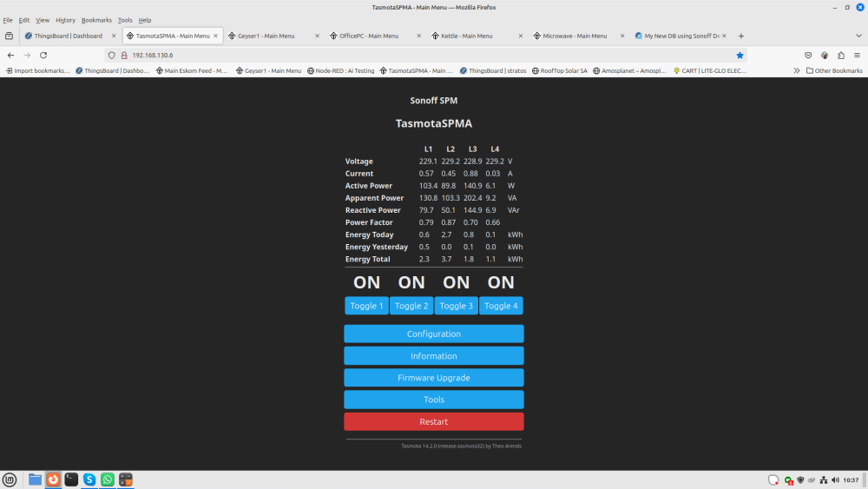
Task: Close the ThingsBoard Dashboard tab
Action: pos(114,36)
